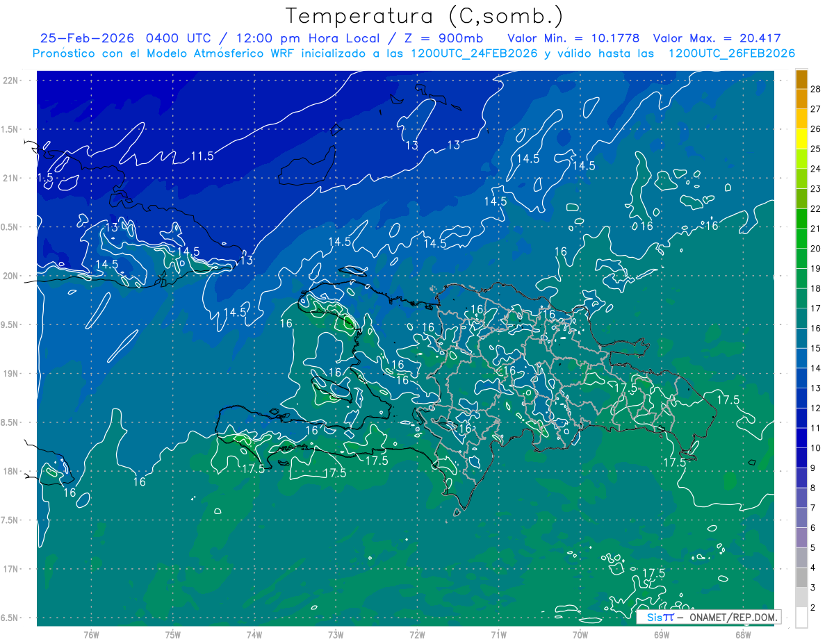Click the '0400 UTC' time text
This screenshot has width=834, height=644.
180,39
